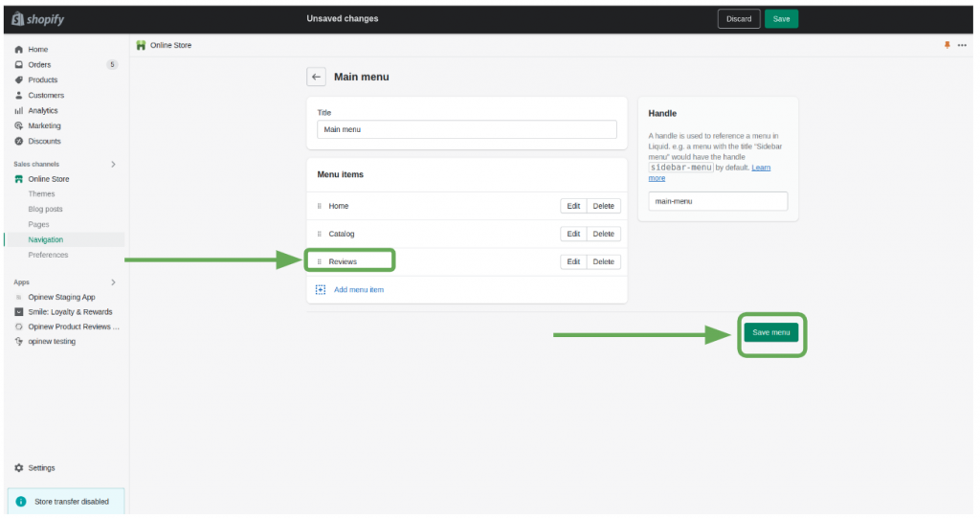Click Edit button for Catalog item
Image resolution: width=980 pixels, height=518 pixels.
coord(573,234)
